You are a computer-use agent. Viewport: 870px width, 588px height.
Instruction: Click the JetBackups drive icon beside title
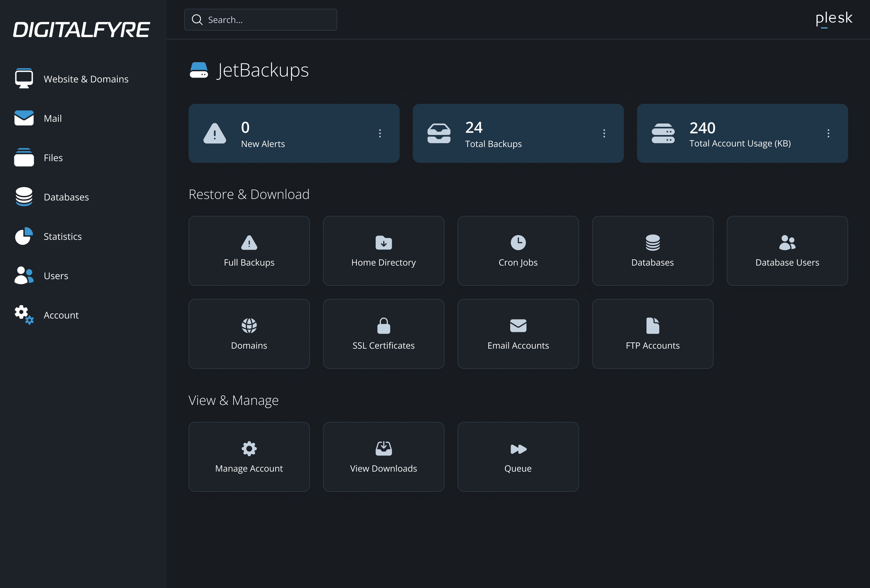(x=199, y=70)
